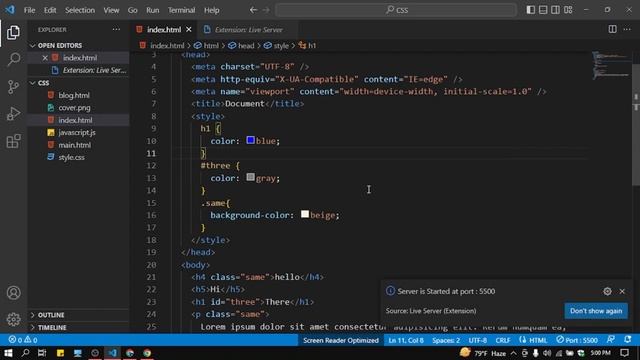
Task: Select HTML language mode in status bar
Action: (538, 340)
